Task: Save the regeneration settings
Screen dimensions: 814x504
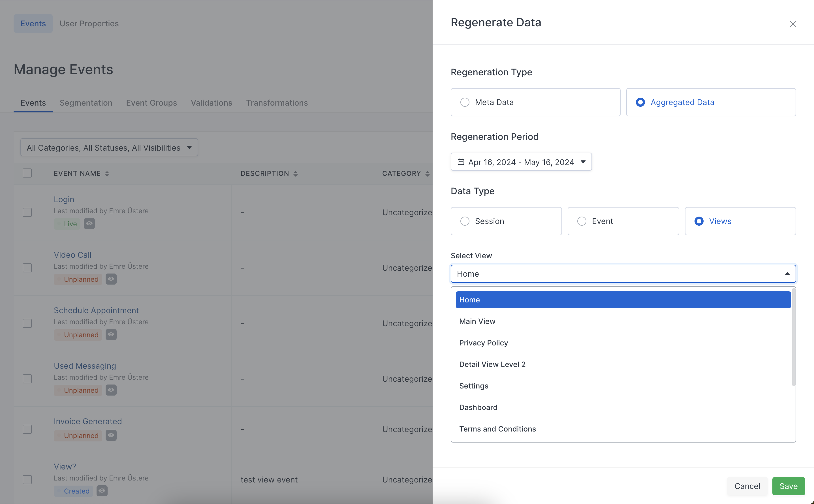Action: (788, 486)
